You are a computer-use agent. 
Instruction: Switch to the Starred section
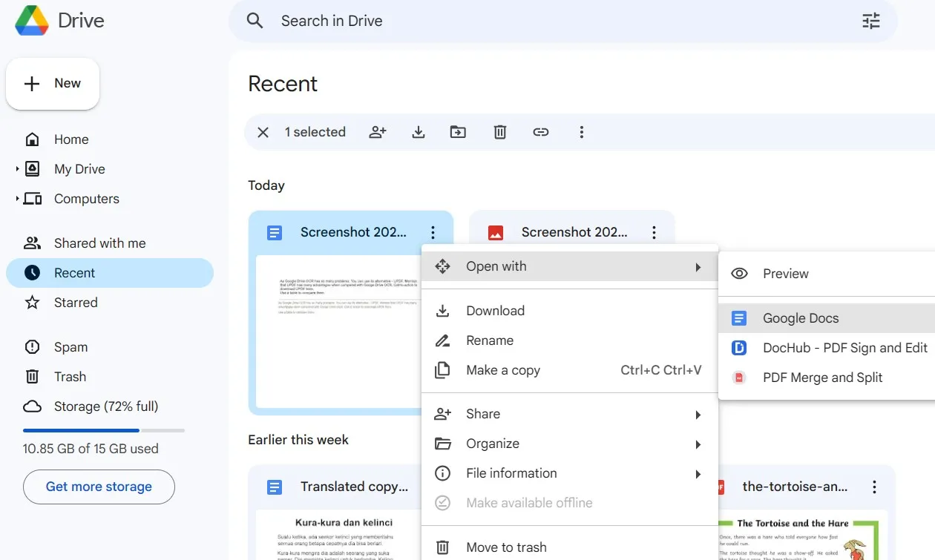[76, 302]
